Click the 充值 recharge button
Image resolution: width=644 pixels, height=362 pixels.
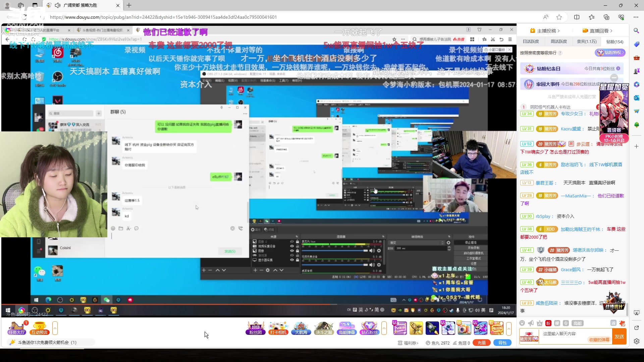coord(482,343)
